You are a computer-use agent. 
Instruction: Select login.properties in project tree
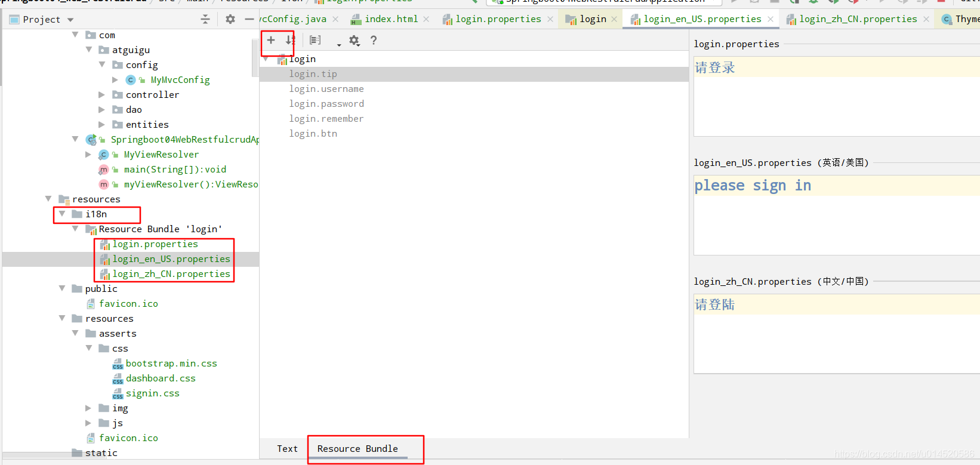tap(155, 244)
